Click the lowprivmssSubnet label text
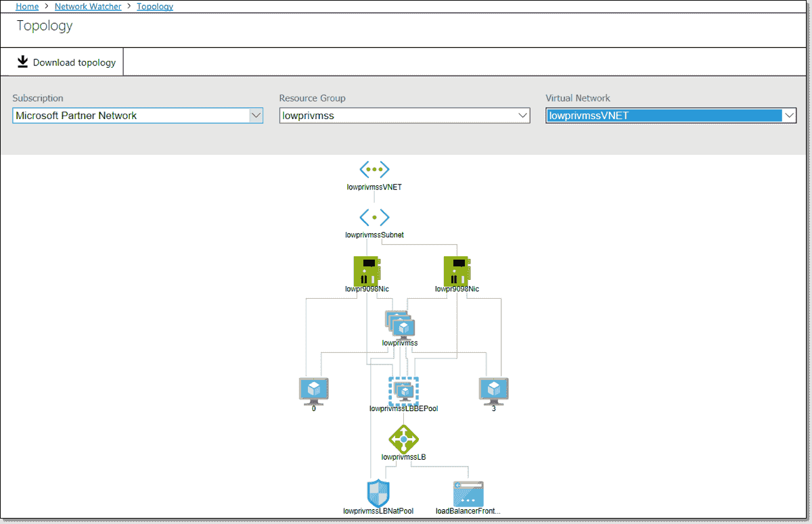Image resolution: width=812 pixels, height=524 pixels. (374, 235)
